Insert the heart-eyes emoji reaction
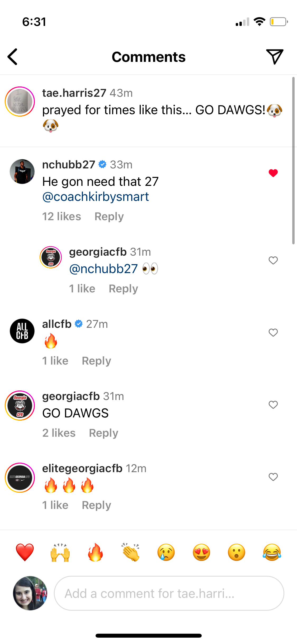The width and height of the screenshot is (297, 644). click(201, 552)
